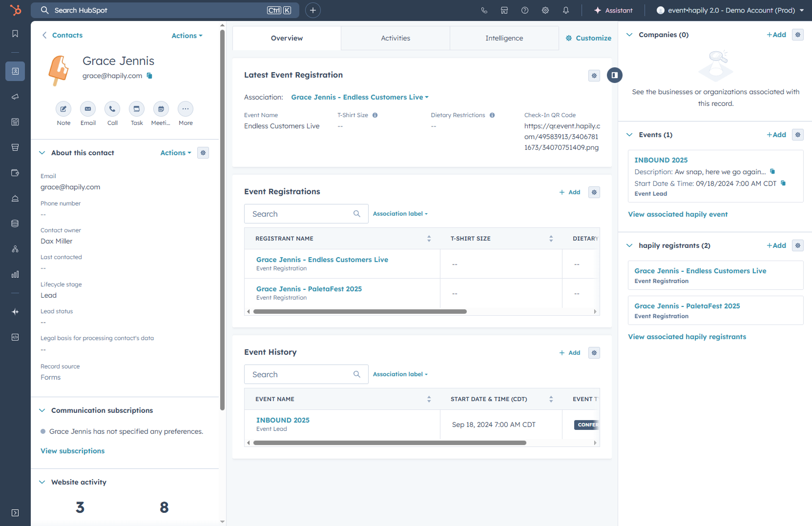
Task: Open the settings gear in top bar
Action: click(x=545, y=10)
